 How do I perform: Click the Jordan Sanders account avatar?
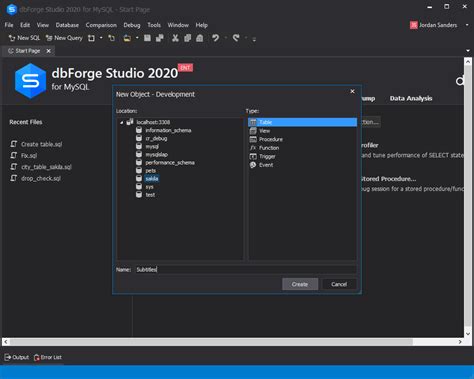(414, 25)
